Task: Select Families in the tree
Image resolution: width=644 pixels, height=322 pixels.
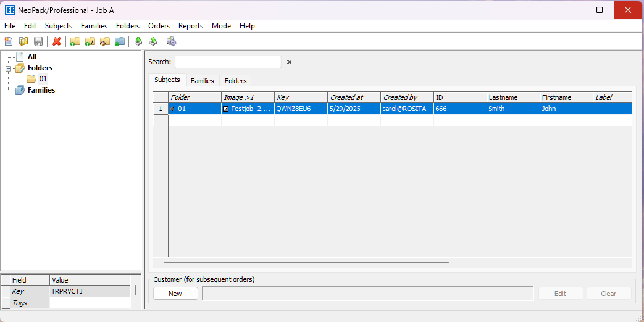Action: pos(41,90)
